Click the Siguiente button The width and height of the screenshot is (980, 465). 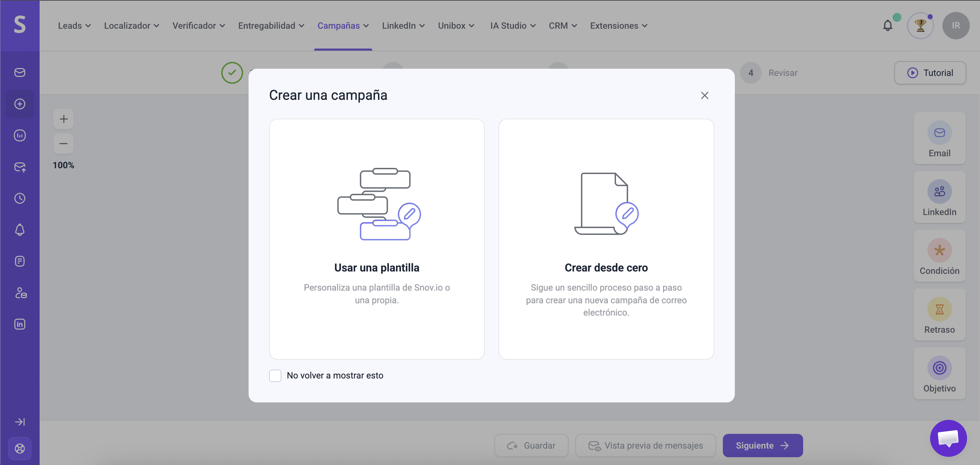pyautogui.click(x=762, y=446)
